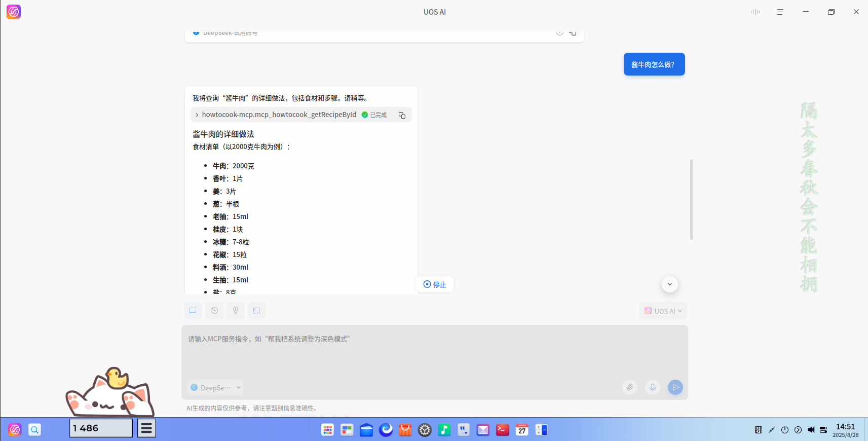This screenshot has width=868, height=441.
Task: Click the ingredient line '牛肉: 2000克'
Action: (234, 166)
